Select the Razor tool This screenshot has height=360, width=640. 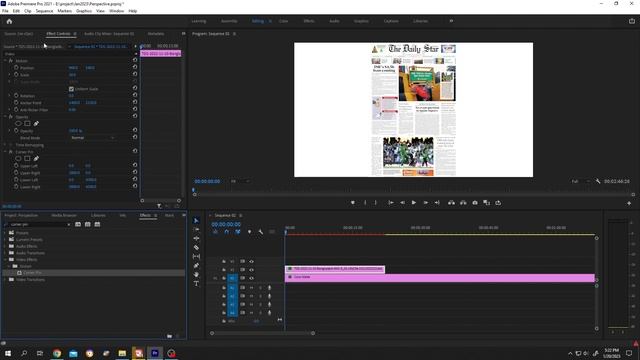click(x=196, y=247)
